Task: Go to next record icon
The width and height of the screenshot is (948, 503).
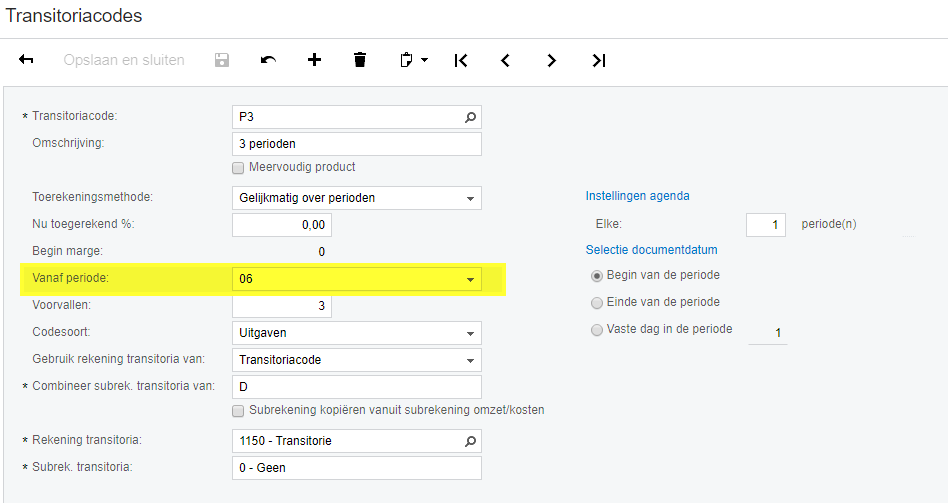Action: (x=552, y=60)
